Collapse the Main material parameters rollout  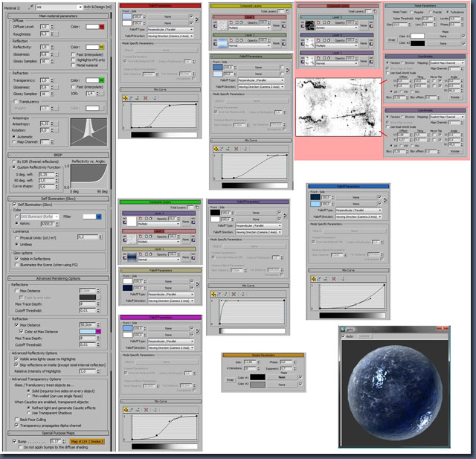[58, 16]
